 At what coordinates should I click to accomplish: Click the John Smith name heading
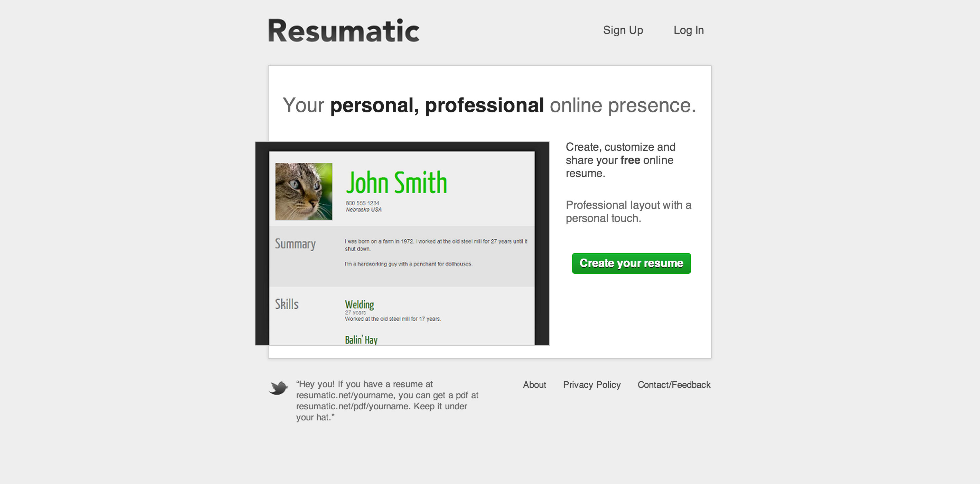[396, 183]
